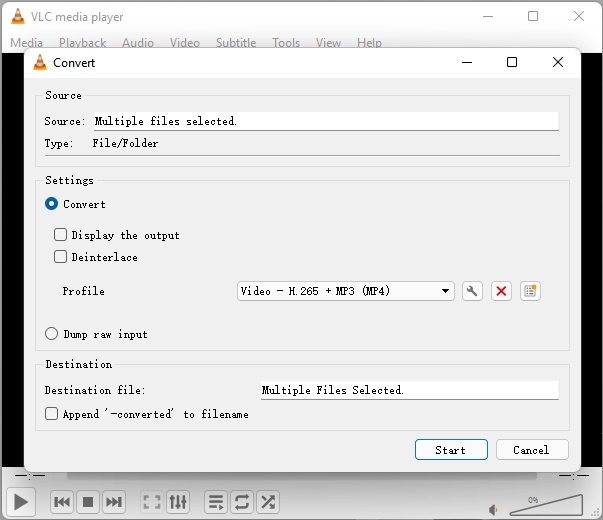Screen dimensions: 603x520
Task: Cancel the Convert dialog
Action: (x=532, y=450)
